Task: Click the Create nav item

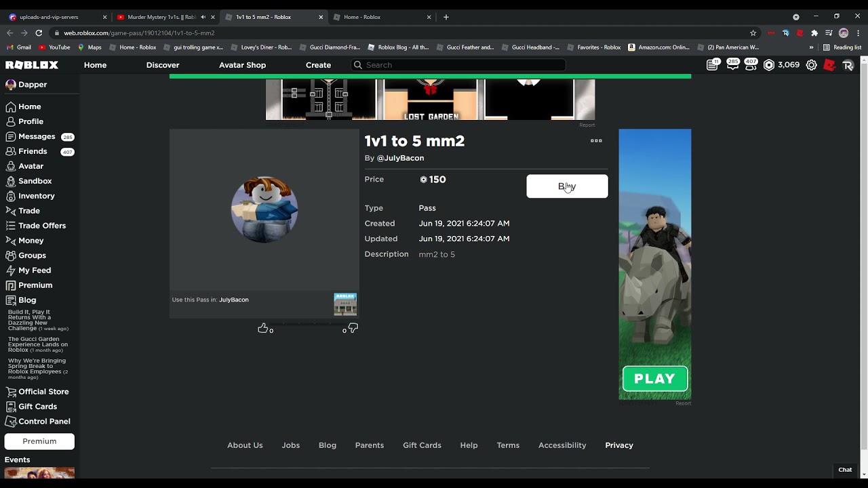Action: (318, 65)
